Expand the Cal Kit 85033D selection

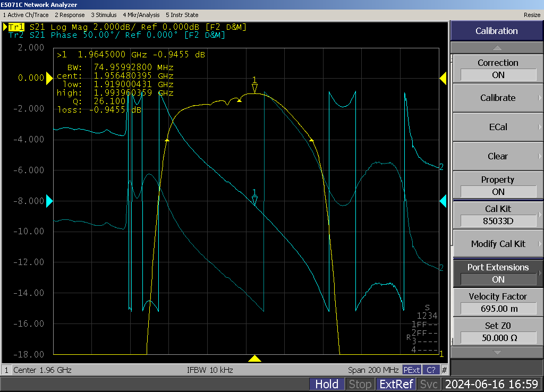(497, 215)
